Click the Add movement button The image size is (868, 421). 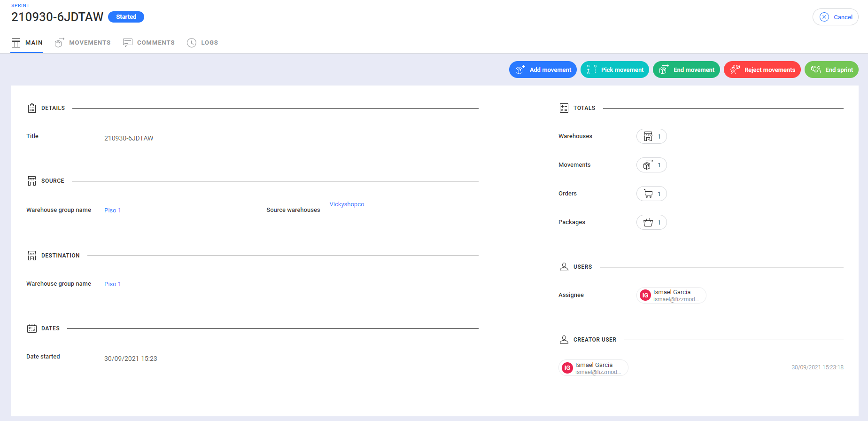pos(543,70)
